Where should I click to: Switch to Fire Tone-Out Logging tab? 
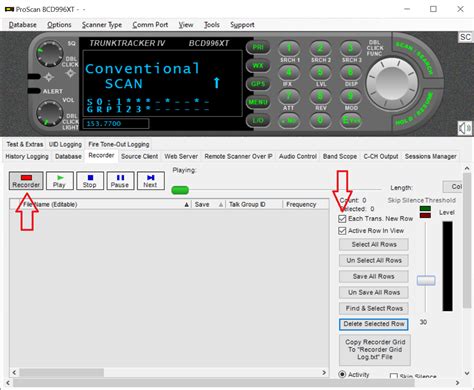(119, 144)
